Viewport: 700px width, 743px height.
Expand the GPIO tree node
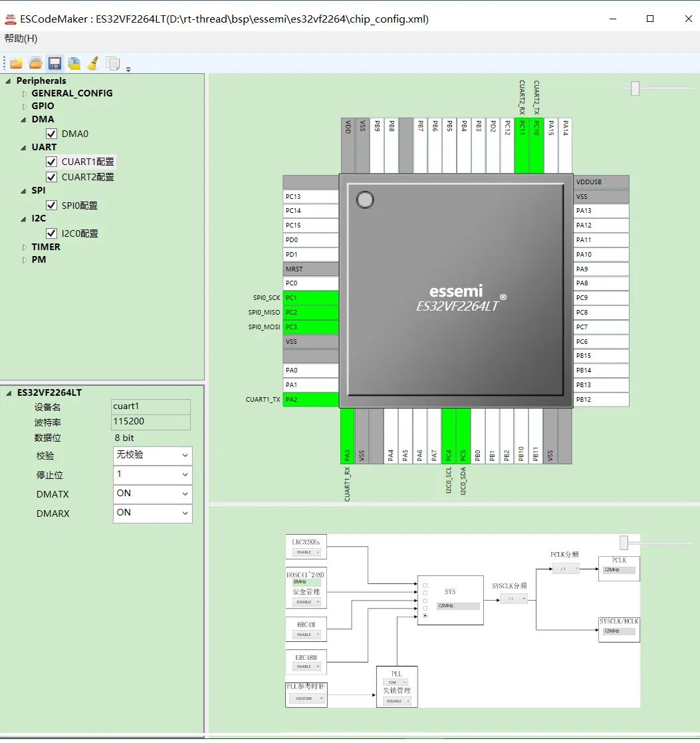(24, 106)
